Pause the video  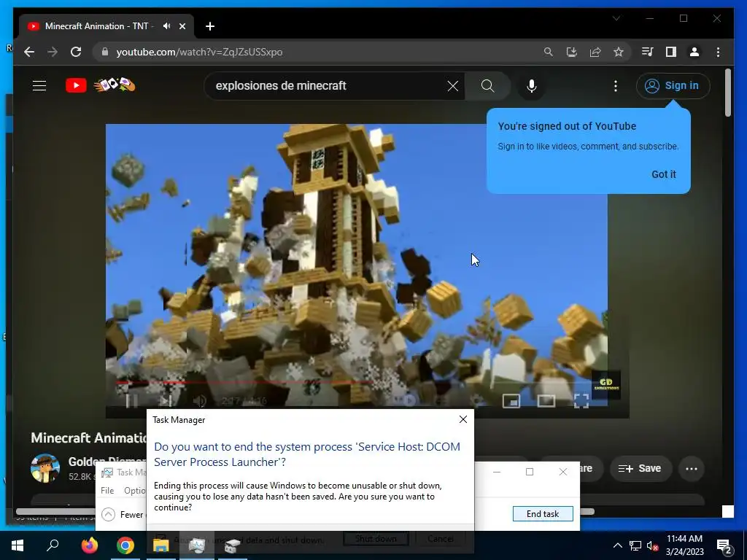pyautogui.click(x=132, y=401)
